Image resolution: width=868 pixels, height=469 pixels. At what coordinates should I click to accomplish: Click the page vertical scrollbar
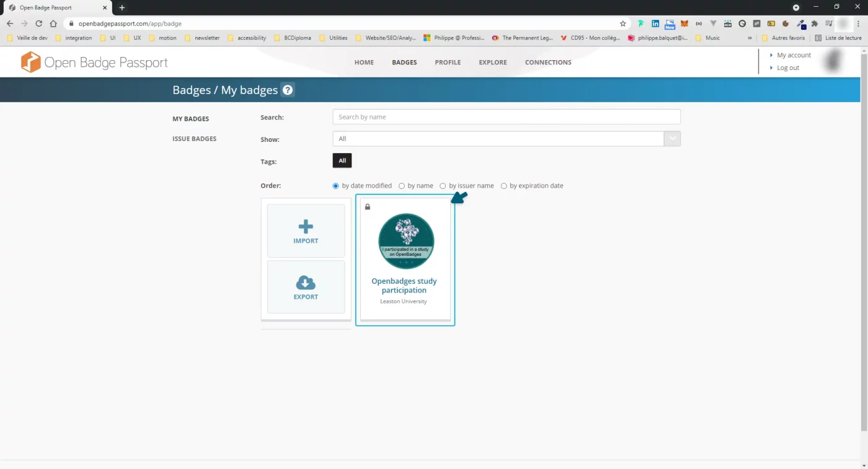(864, 242)
